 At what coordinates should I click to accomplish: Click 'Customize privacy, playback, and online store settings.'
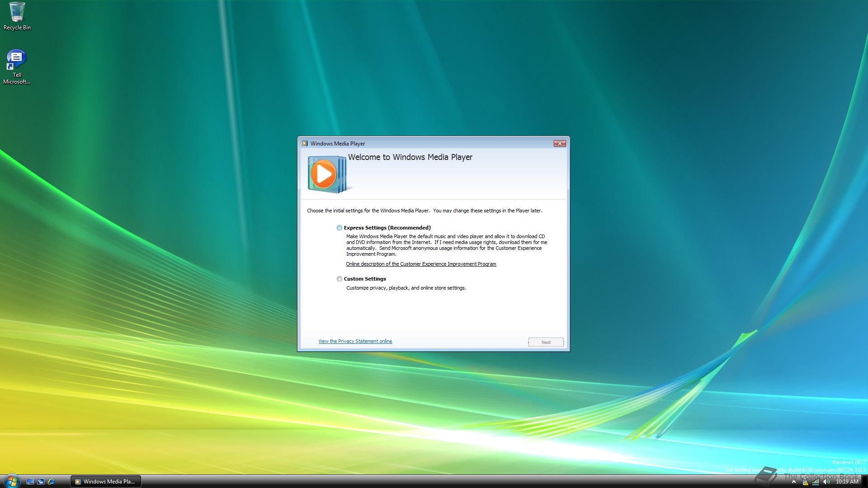pos(406,288)
